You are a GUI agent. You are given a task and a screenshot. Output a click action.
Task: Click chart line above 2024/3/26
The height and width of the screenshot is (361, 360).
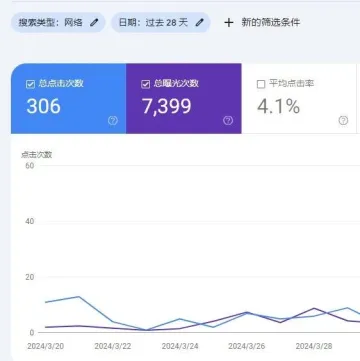[x=247, y=313]
